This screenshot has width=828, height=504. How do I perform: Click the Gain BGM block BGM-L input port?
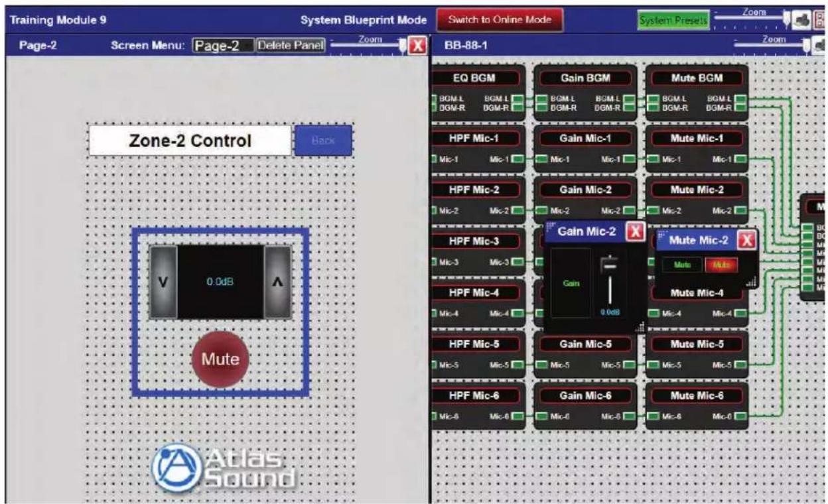pos(541,98)
